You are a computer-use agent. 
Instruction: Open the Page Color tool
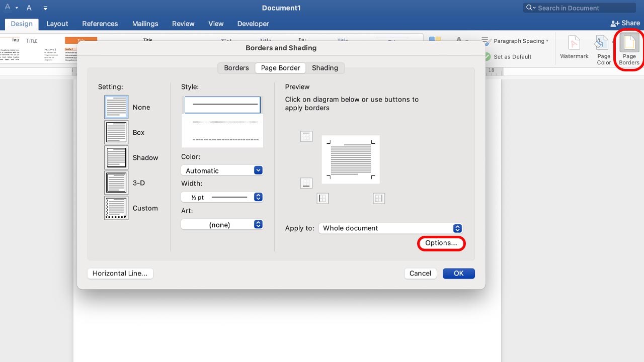[604, 50]
